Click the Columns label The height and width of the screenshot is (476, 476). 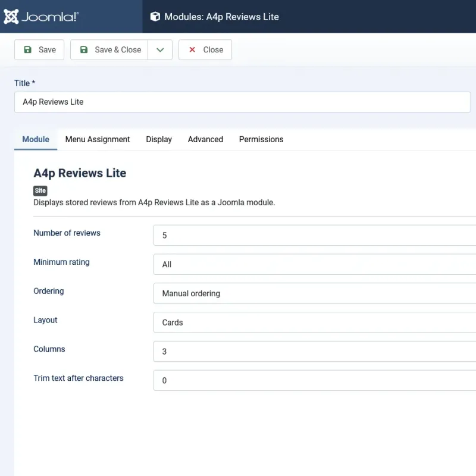tap(49, 349)
